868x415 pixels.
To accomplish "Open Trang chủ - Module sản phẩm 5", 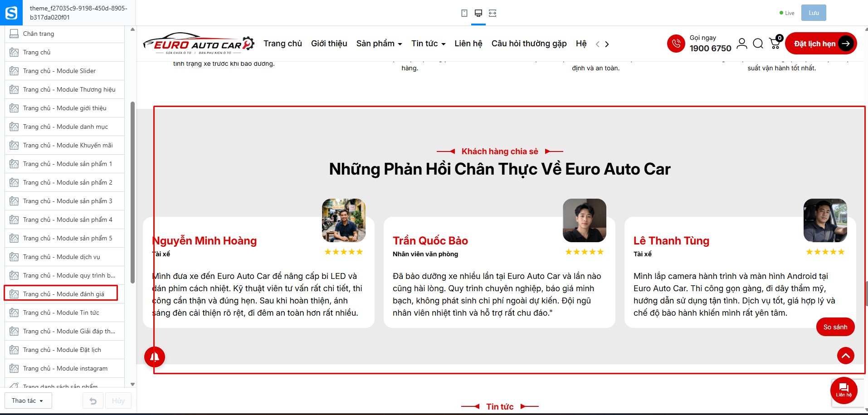I will [64, 238].
